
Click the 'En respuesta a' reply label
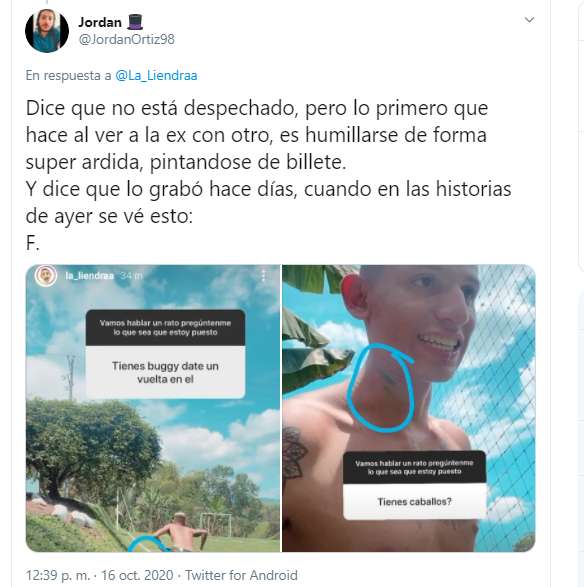pos(69,76)
